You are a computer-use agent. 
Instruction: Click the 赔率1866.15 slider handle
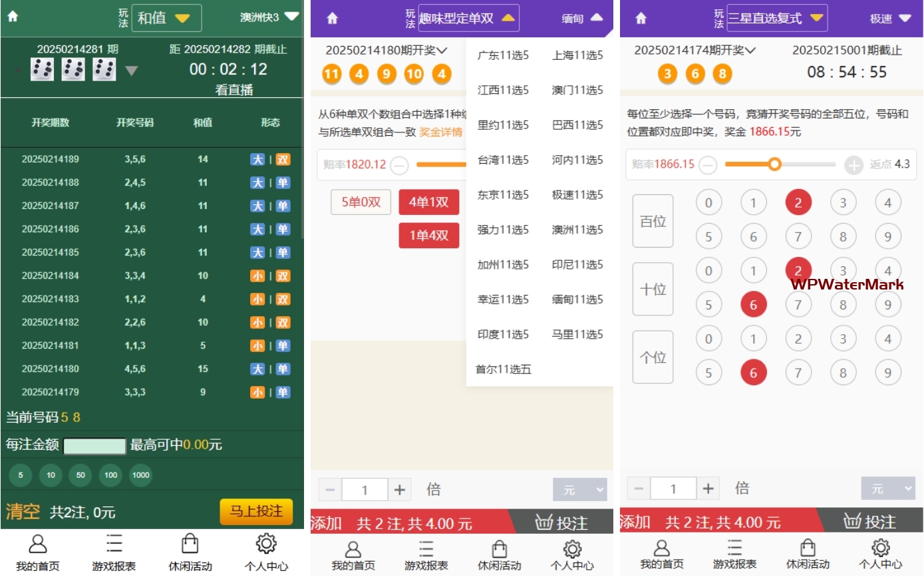pos(774,164)
